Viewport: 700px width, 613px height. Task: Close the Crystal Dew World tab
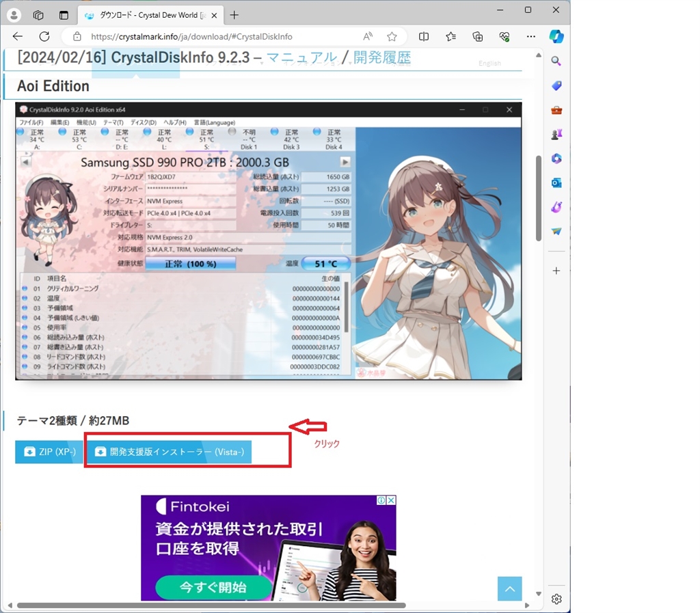[214, 15]
